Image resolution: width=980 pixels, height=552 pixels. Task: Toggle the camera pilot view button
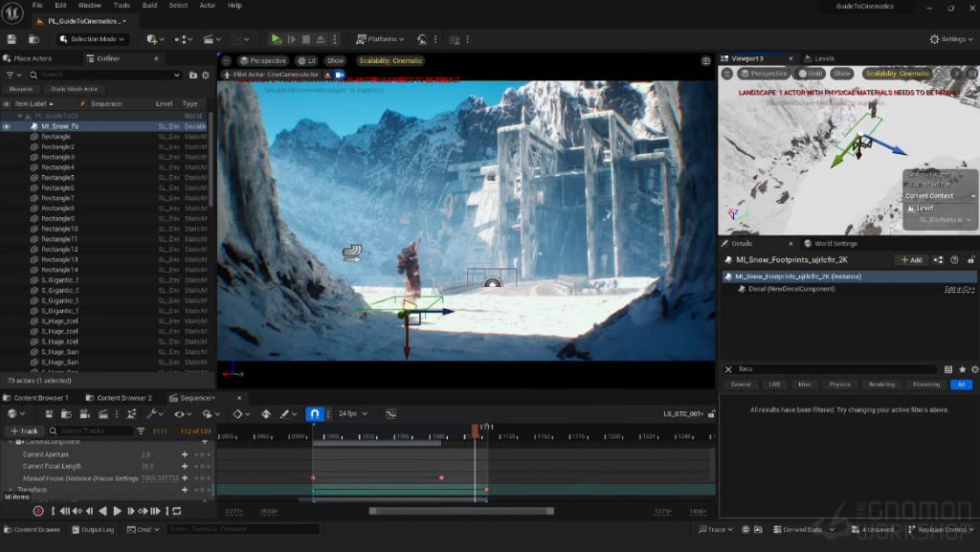click(x=340, y=75)
